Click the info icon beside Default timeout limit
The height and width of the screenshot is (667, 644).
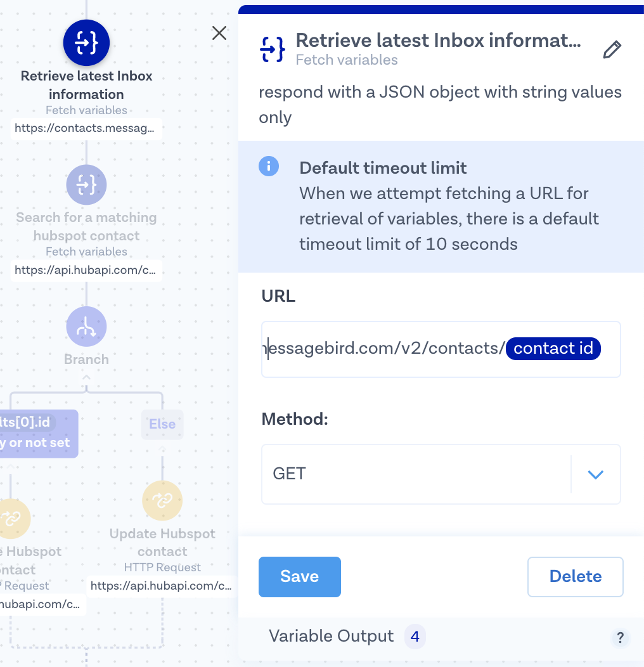click(268, 167)
